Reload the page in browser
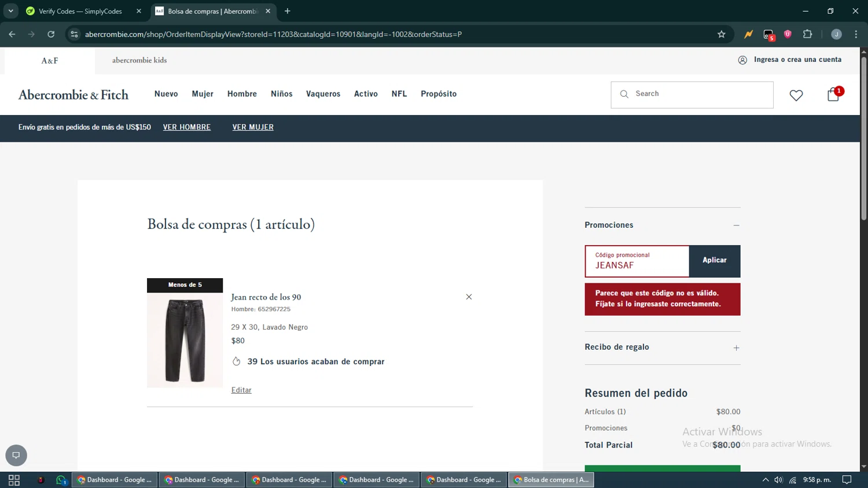Screen dimensions: 868x488 tap(51, 34)
